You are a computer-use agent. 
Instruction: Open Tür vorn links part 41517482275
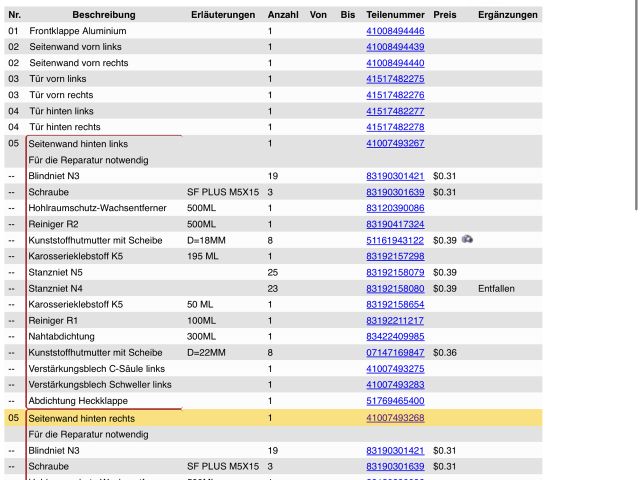coord(395,79)
